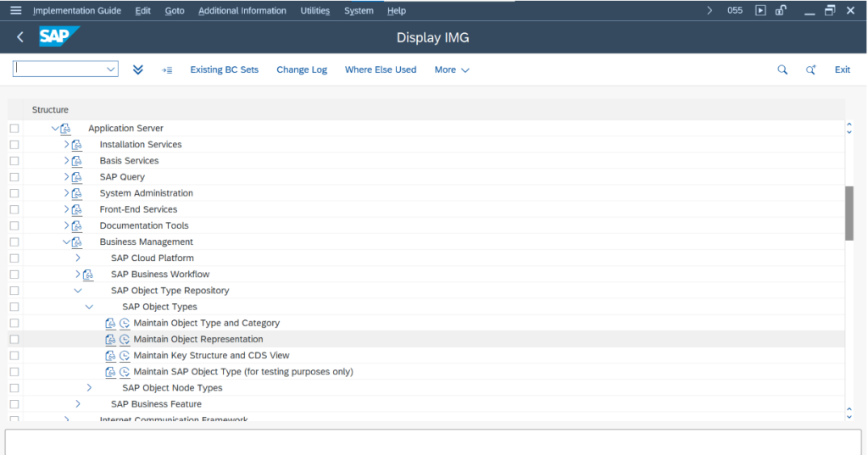This screenshot has width=868, height=455.
Task: Open documentation icon for Business Management
Action: (77, 241)
